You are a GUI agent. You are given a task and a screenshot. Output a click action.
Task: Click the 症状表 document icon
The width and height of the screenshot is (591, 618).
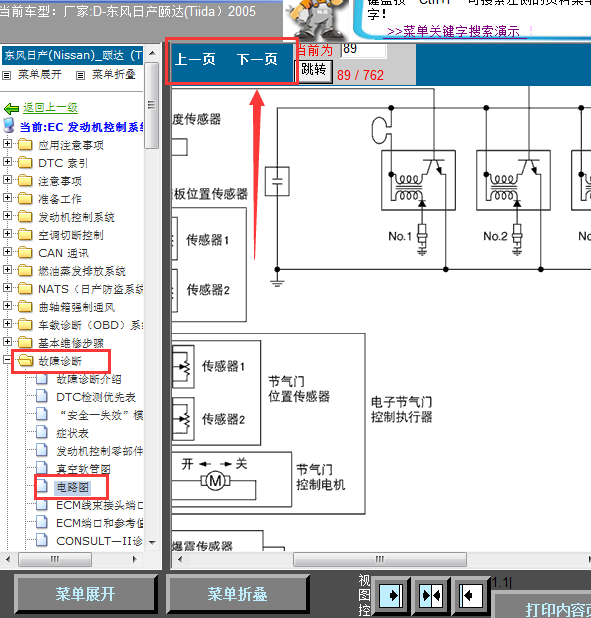[42, 432]
